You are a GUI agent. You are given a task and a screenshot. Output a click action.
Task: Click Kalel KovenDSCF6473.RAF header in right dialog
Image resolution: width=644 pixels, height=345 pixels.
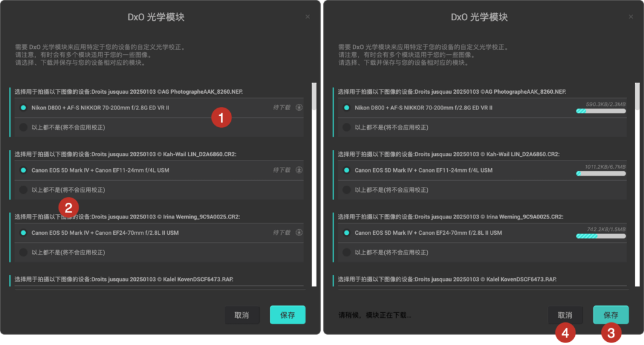coord(447,279)
